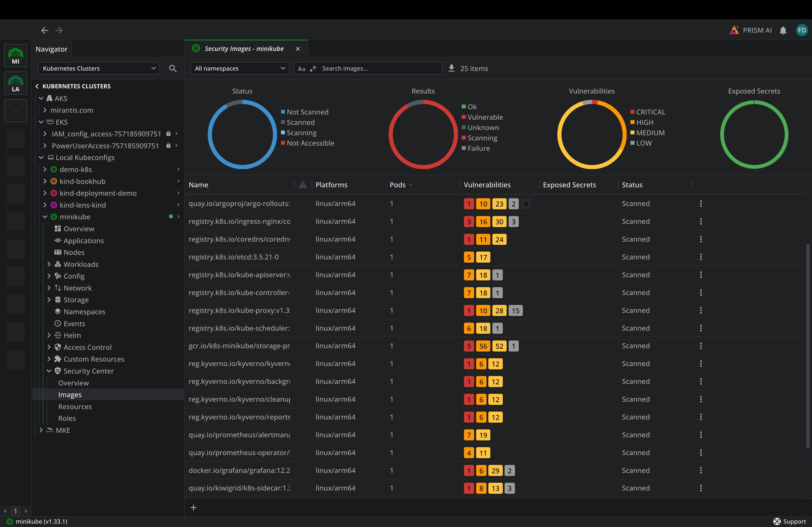Open the Kubernetes Clusters dropdown
The height and width of the screenshot is (527, 812).
(99, 69)
